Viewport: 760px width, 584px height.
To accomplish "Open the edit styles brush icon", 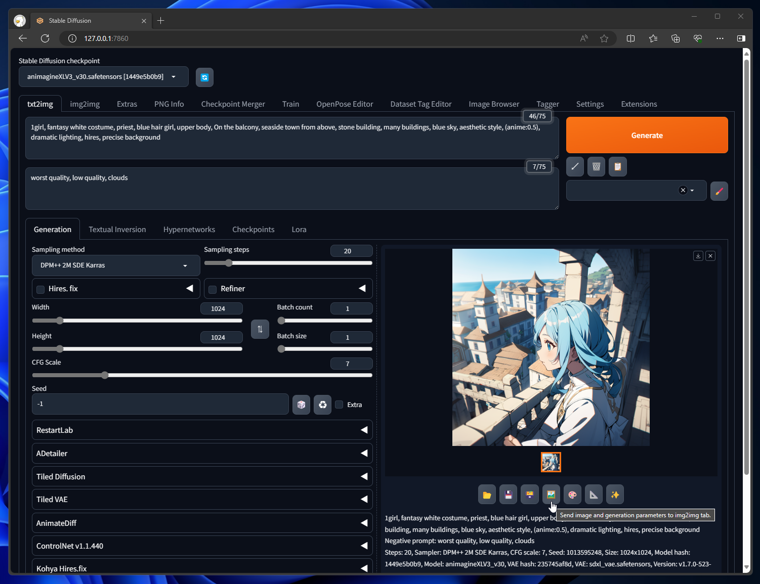I will (x=719, y=191).
